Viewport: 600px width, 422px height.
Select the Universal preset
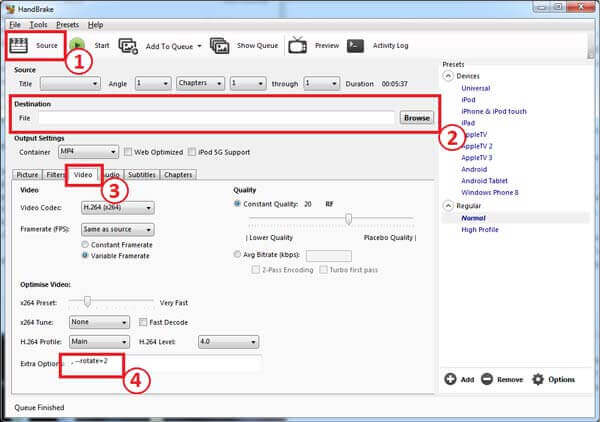pyautogui.click(x=475, y=88)
